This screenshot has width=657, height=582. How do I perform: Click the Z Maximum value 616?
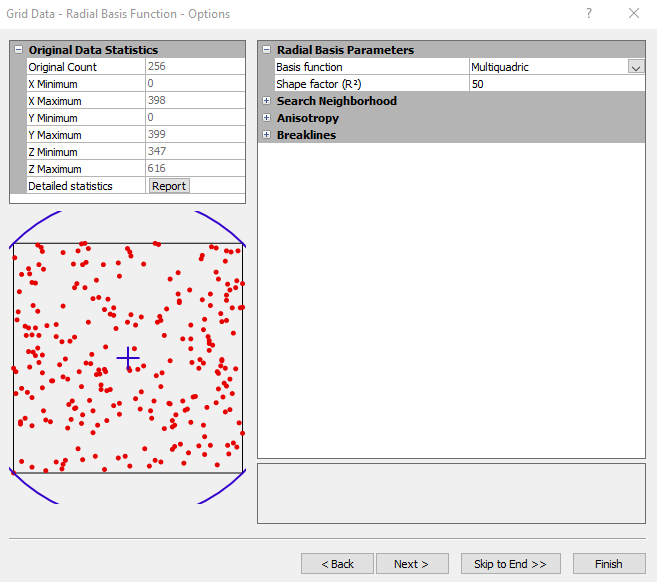(157, 168)
